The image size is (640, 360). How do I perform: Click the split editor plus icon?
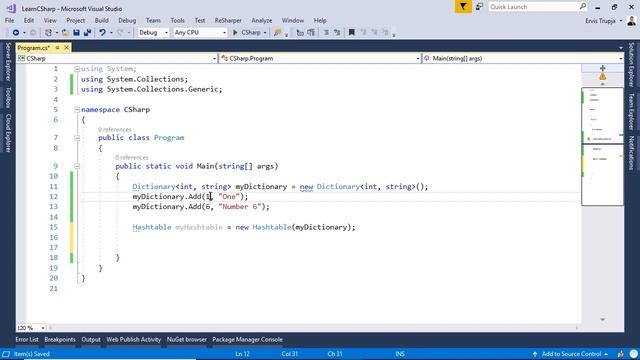602,68
